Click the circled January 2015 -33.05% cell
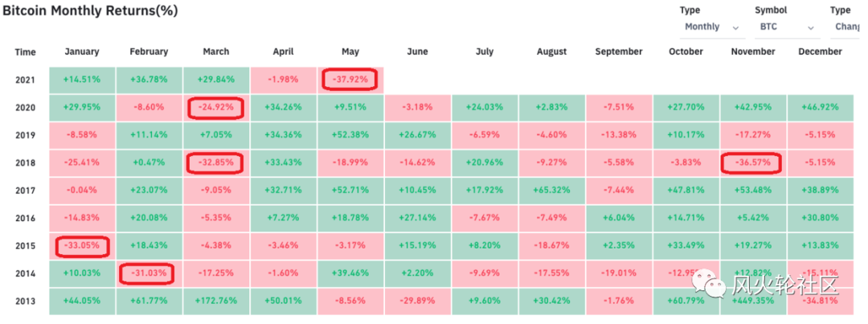This screenshot has height=324, width=868. (x=81, y=245)
